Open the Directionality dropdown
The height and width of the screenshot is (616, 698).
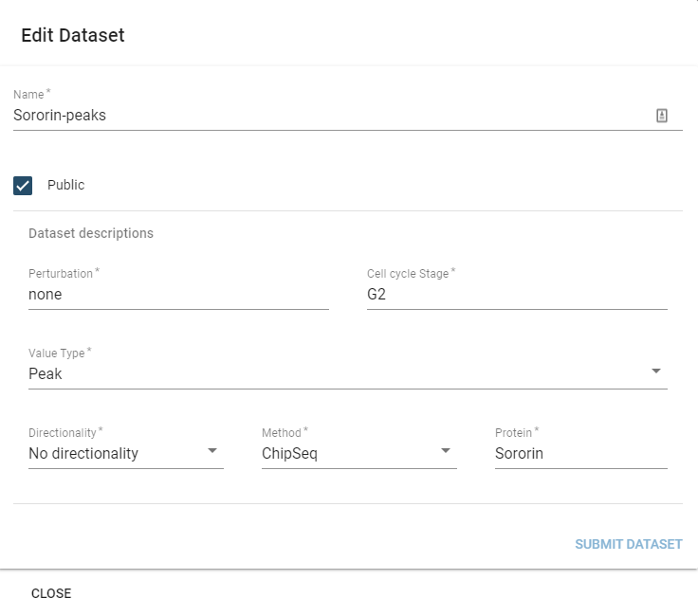point(114,454)
